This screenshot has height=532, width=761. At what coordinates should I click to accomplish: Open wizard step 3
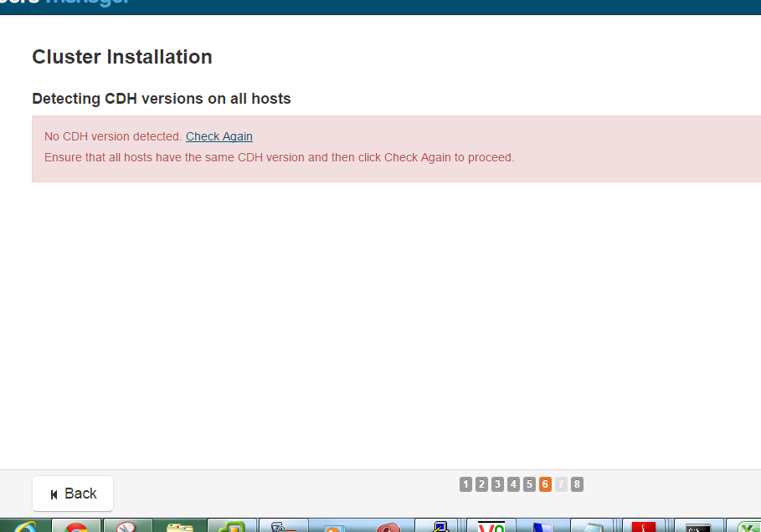(x=497, y=484)
